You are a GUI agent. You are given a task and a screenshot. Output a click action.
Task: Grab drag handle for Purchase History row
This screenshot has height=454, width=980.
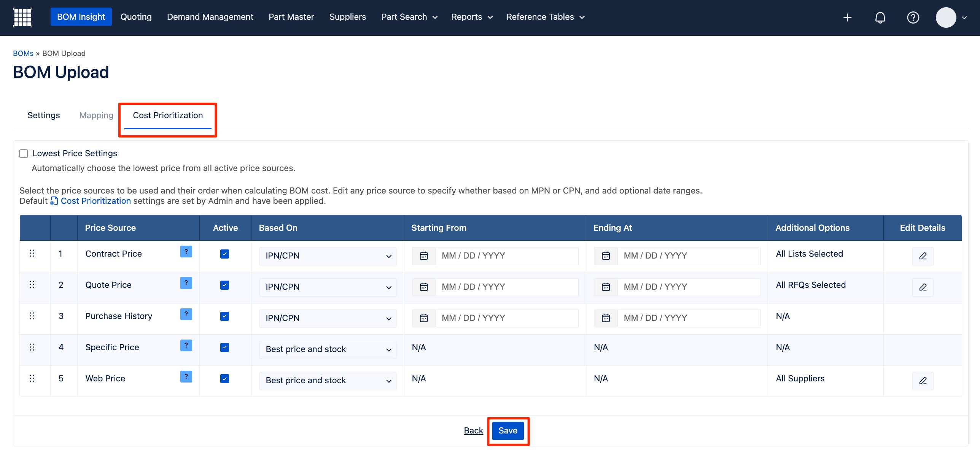click(32, 316)
